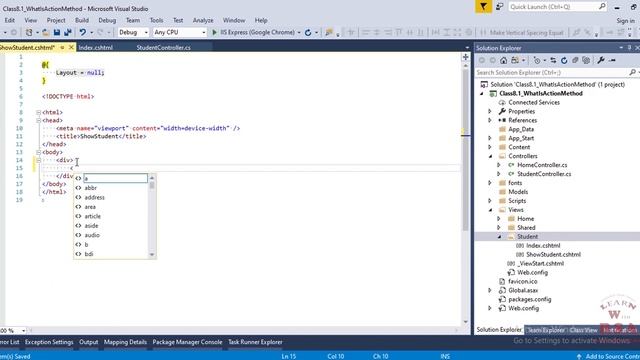
Task: Click Collapse All icon in Solution Explorer
Action: coord(575,60)
